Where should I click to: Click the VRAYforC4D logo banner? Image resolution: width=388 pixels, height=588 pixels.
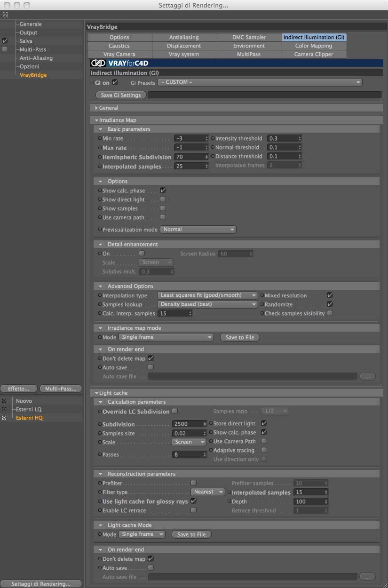click(x=237, y=63)
